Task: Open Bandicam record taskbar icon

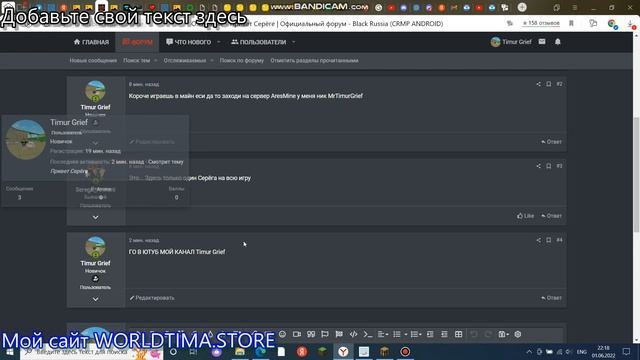Action: pyautogui.click(x=405, y=351)
